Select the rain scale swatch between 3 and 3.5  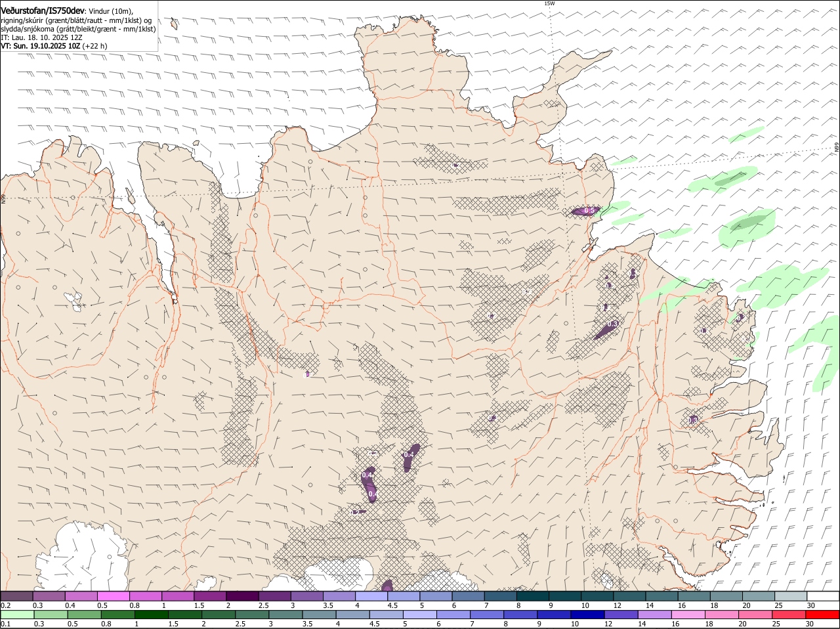(285, 615)
